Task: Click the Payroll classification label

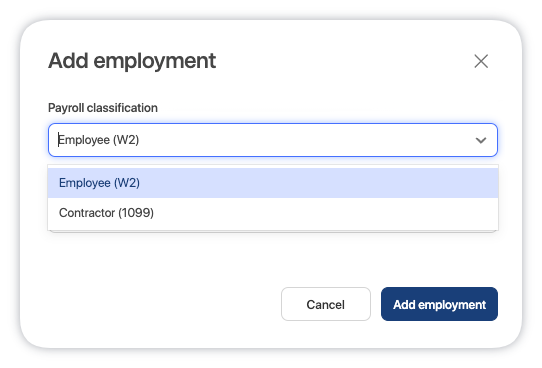Action: click(103, 108)
